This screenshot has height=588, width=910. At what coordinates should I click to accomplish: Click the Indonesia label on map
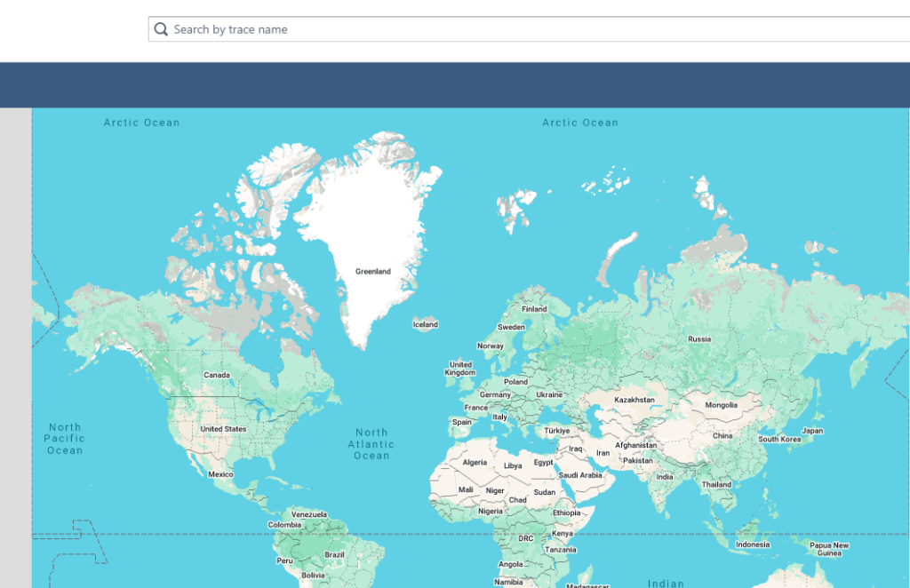coord(753,544)
